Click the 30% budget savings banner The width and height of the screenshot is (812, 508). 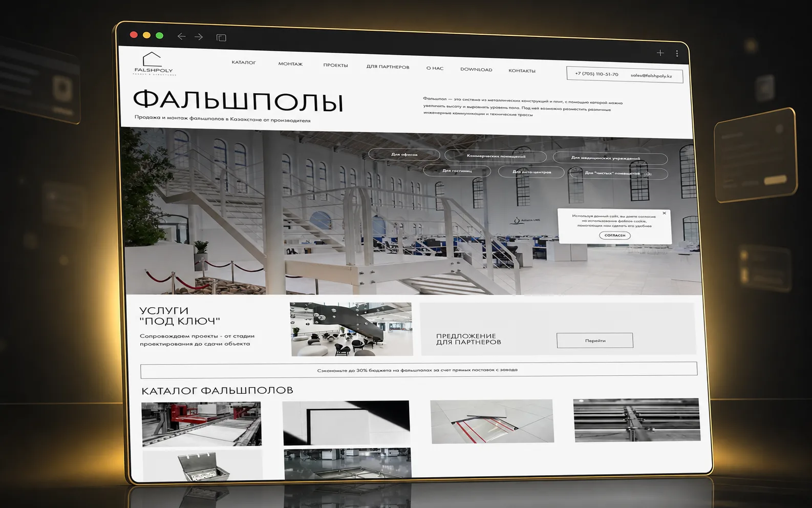[x=418, y=370]
